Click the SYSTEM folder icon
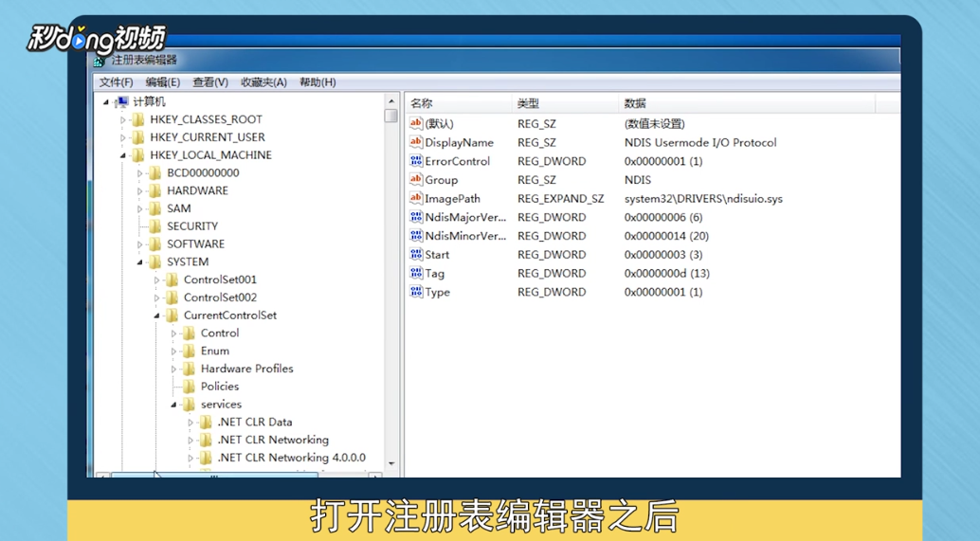Viewport: 980px width, 541px height. 155,261
